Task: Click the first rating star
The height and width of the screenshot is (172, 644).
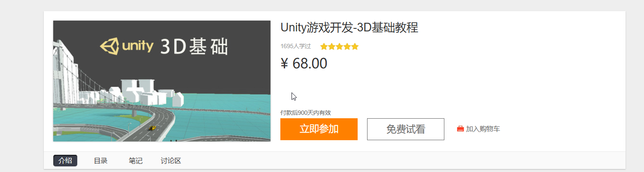Action: point(324,46)
